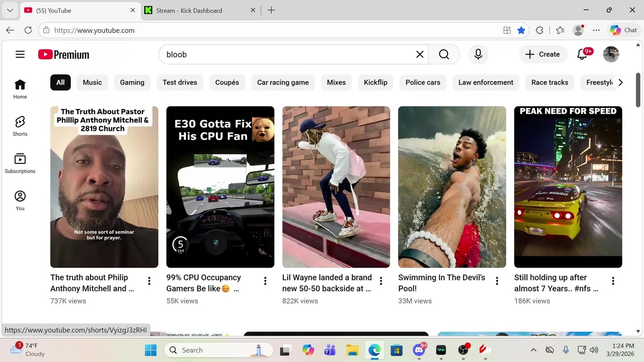The height and width of the screenshot is (362, 644).
Task: Open Peak Need For Speed thumbnail
Action: (568, 187)
